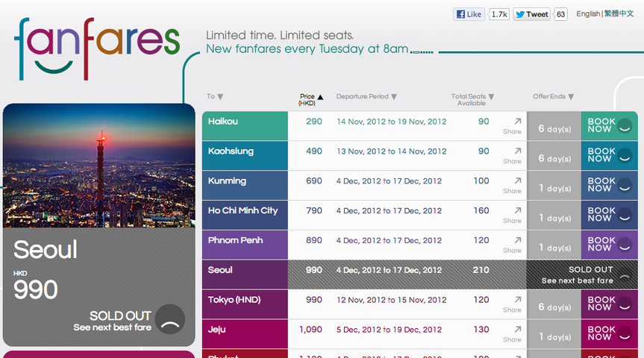Share the Kunming fare arrow icon
This screenshot has width=644, height=358.
tap(517, 180)
